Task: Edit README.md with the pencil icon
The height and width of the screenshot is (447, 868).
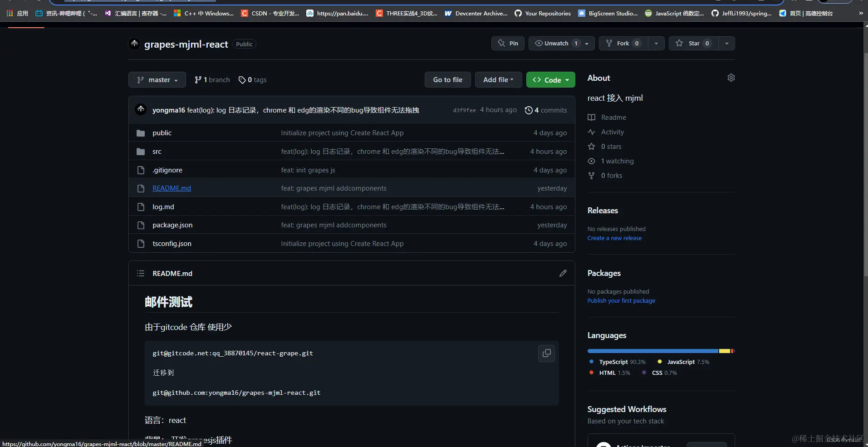Action: pyautogui.click(x=563, y=273)
